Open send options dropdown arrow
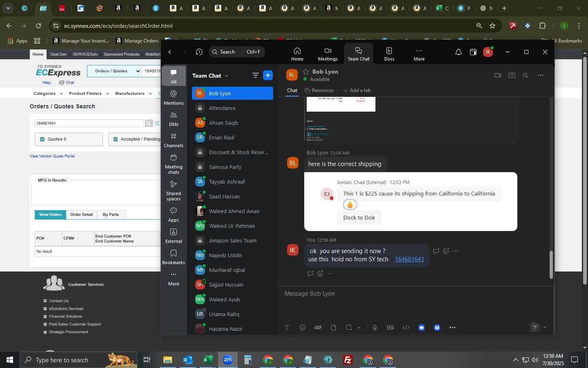Image resolution: width=588 pixels, height=368 pixels. coord(545,327)
